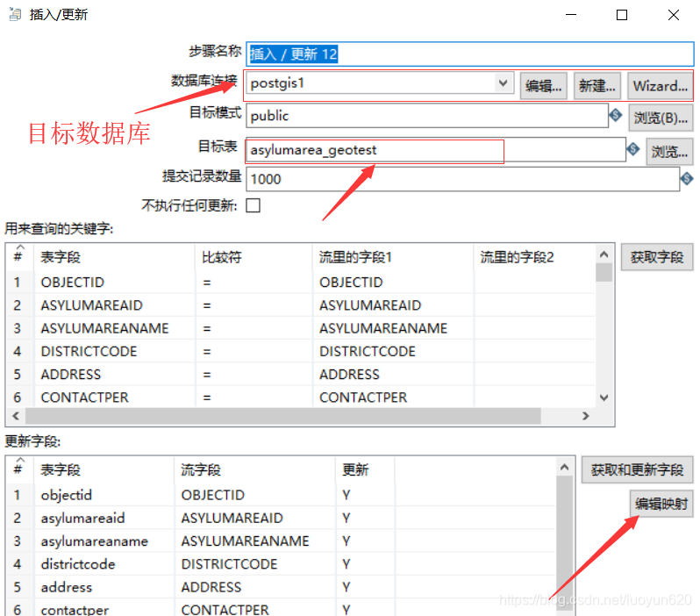700x616 pixels.
Task: Click the 获取字段 button
Action: [x=657, y=257]
